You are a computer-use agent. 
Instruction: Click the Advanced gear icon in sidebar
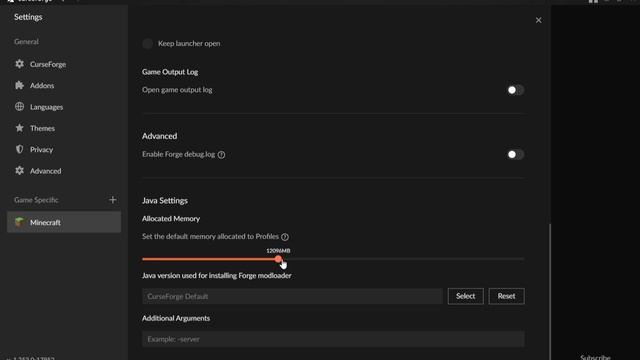point(19,171)
